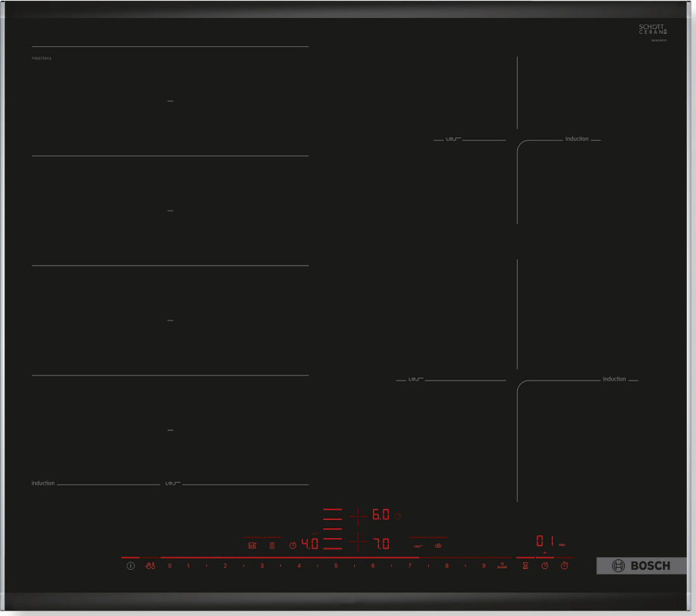Tap the flex zone horizontal bars indicator
Image resolution: width=696 pixels, height=616 pixels.
[x=332, y=529]
